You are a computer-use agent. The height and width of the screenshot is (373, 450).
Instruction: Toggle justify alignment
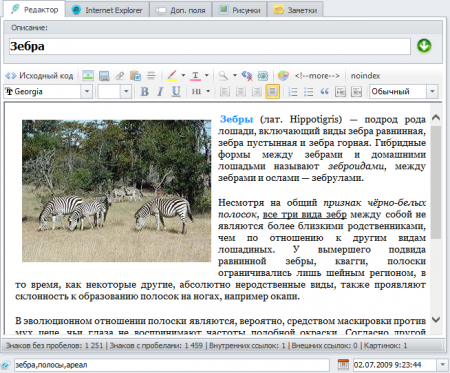point(273,91)
